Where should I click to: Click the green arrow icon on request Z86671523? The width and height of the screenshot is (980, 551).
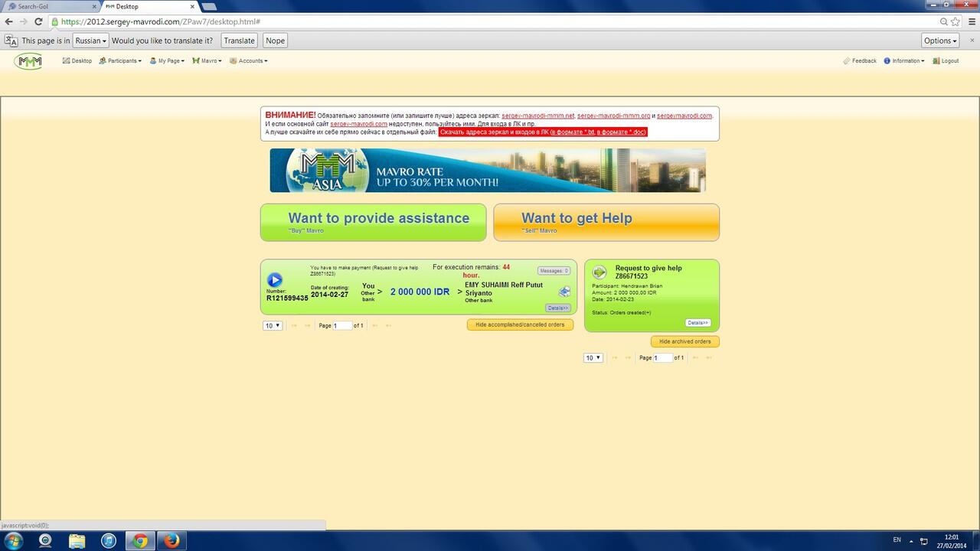click(x=599, y=272)
